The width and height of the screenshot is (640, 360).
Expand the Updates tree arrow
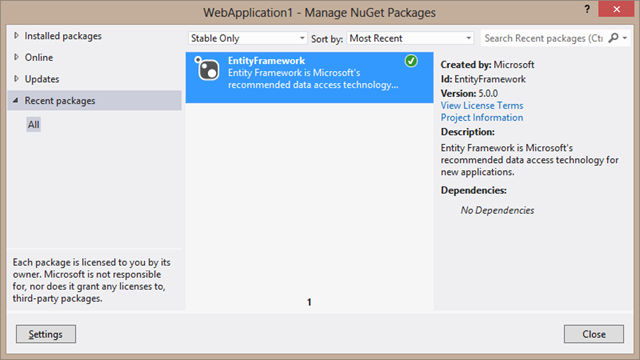click(x=16, y=78)
